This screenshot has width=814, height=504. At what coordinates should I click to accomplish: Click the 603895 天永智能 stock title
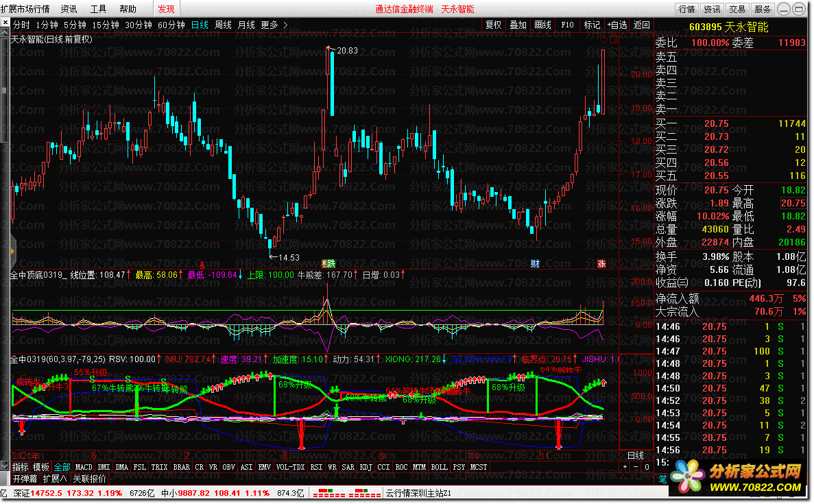(x=729, y=27)
